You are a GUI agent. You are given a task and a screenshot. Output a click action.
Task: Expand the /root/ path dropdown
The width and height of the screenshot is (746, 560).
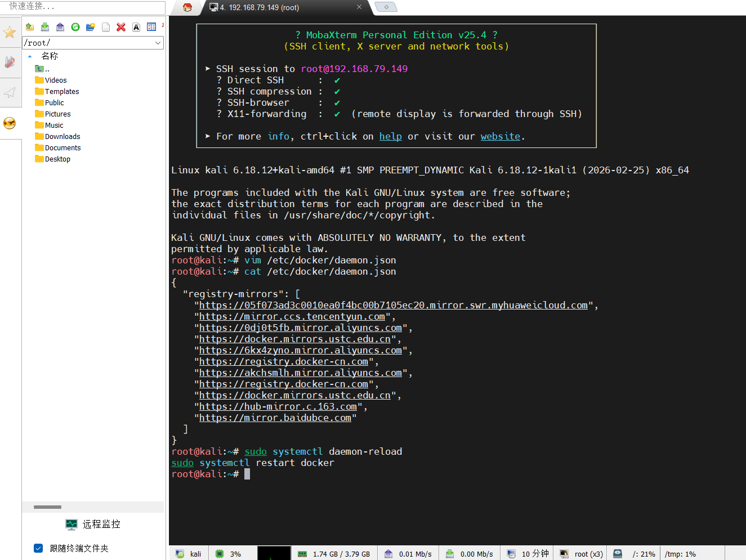[158, 43]
